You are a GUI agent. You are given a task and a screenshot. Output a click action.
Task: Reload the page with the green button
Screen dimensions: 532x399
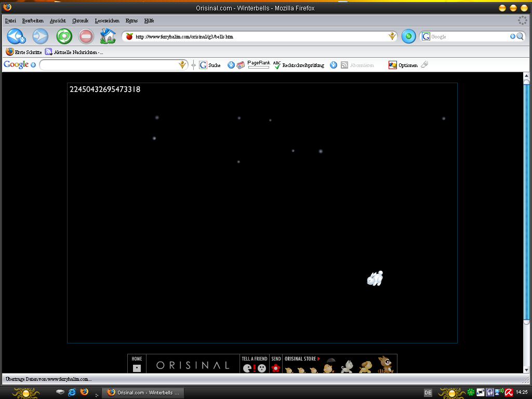coord(64,36)
